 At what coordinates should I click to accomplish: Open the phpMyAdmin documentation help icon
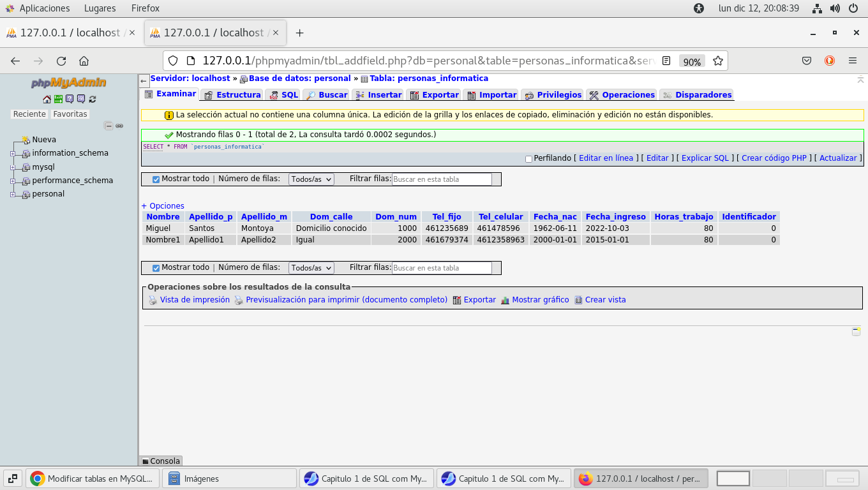click(70, 99)
